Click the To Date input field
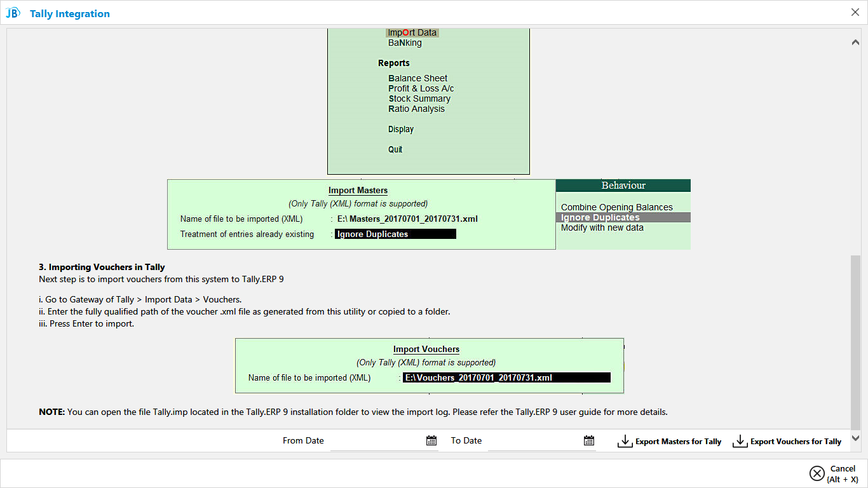The width and height of the screenshot is (868, 488). pyautogui.click(x=534, y=440)
